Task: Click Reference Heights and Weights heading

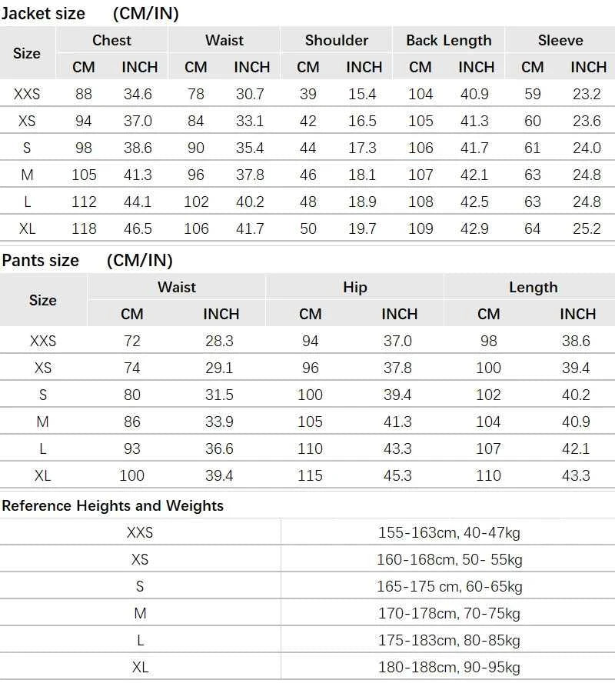Action: 112,506
